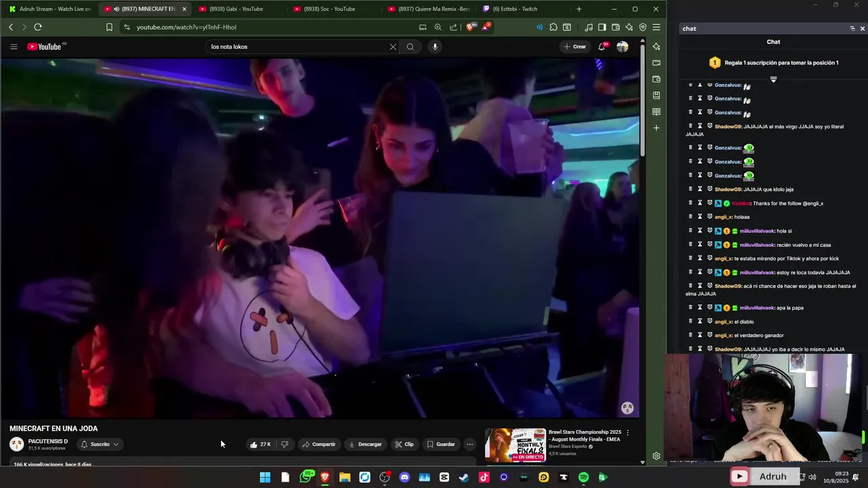
Task: Open video avatar watermark in player corner
Action: point(627,408)
